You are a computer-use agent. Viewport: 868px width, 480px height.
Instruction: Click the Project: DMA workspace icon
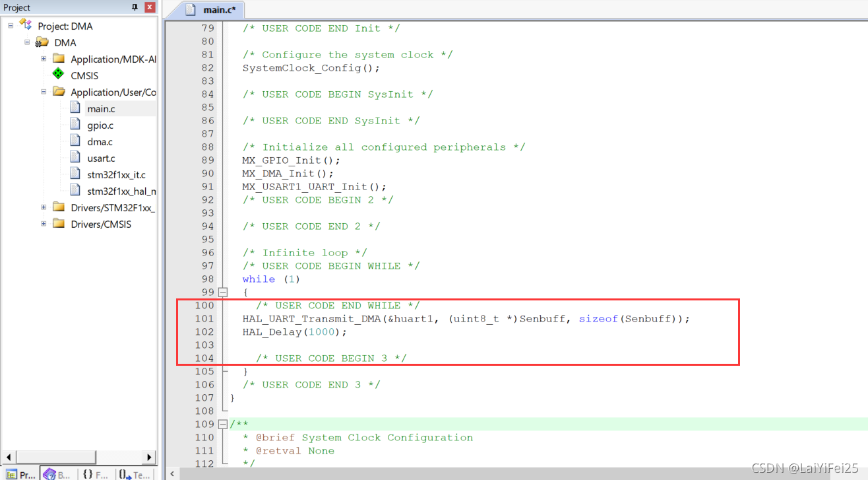click(26, 25)
